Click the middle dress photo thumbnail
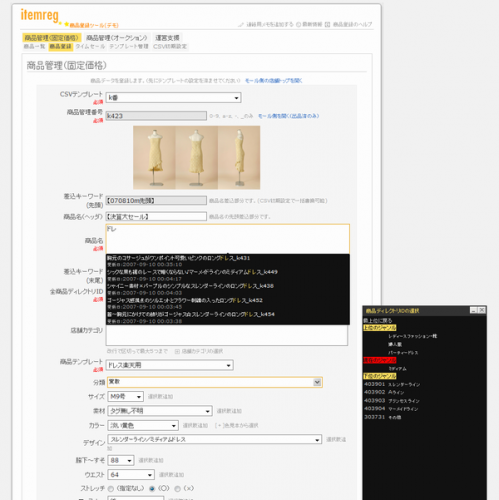This screenshot has height=500, width=499. click(x=197, y=157)
